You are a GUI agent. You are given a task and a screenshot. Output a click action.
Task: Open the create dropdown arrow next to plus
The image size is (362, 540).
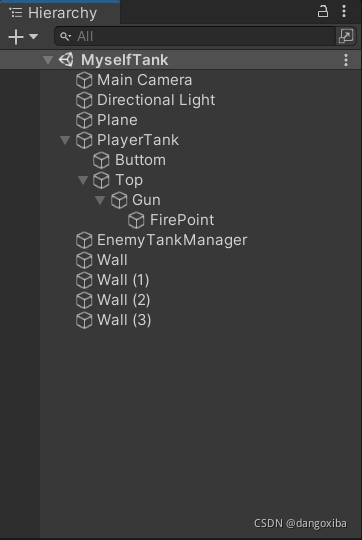33,36
